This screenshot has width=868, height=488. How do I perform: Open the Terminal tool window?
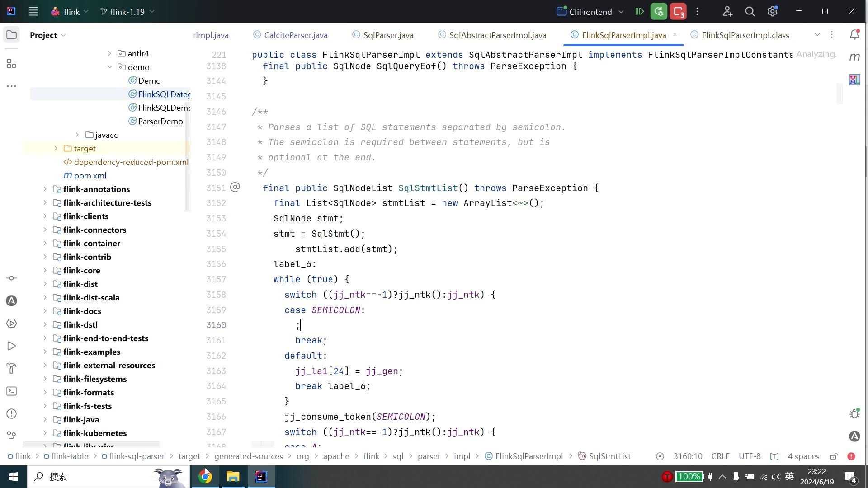[x=12, y=391]
